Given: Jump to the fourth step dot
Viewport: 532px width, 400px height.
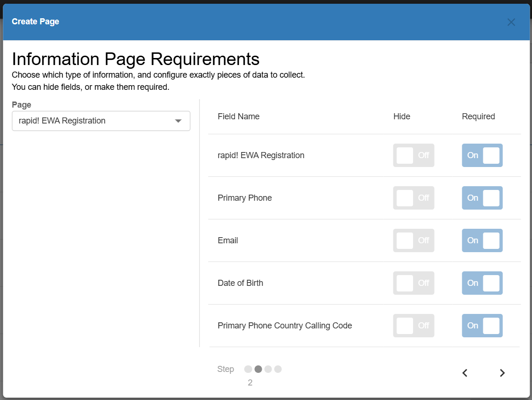Looking at the screenshot, I should pyautogui.click(x=278, y=369).
